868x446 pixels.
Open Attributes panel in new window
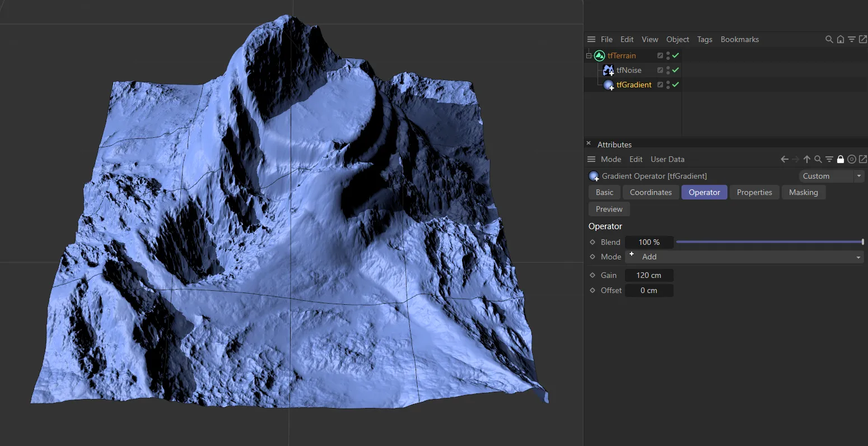(862, 159)
